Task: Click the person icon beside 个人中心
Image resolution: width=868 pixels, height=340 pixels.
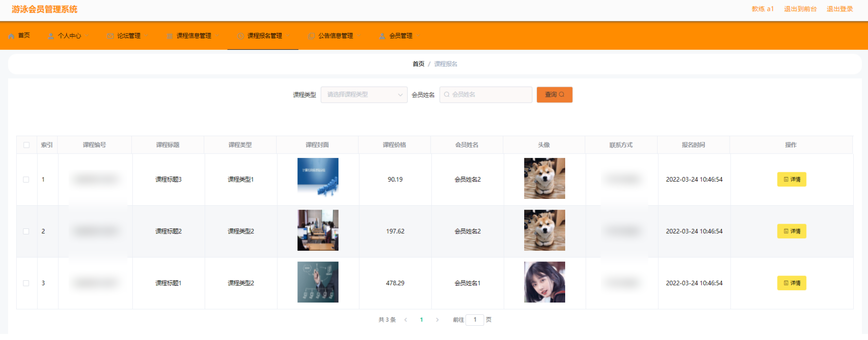Action: click(51, 36)
